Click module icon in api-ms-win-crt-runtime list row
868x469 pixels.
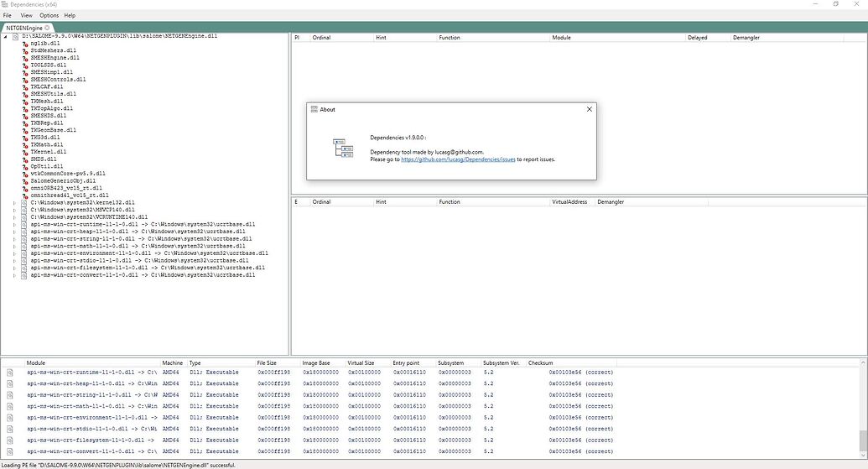(10, 373)
